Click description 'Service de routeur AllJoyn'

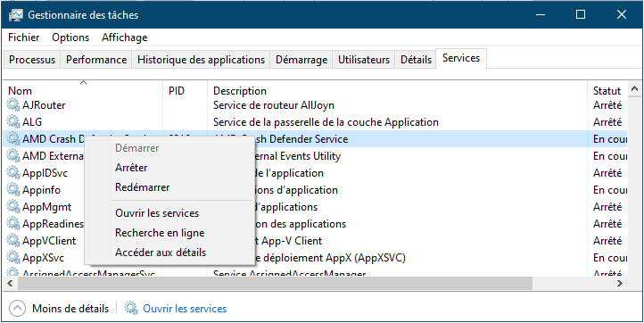click(274, 105)
